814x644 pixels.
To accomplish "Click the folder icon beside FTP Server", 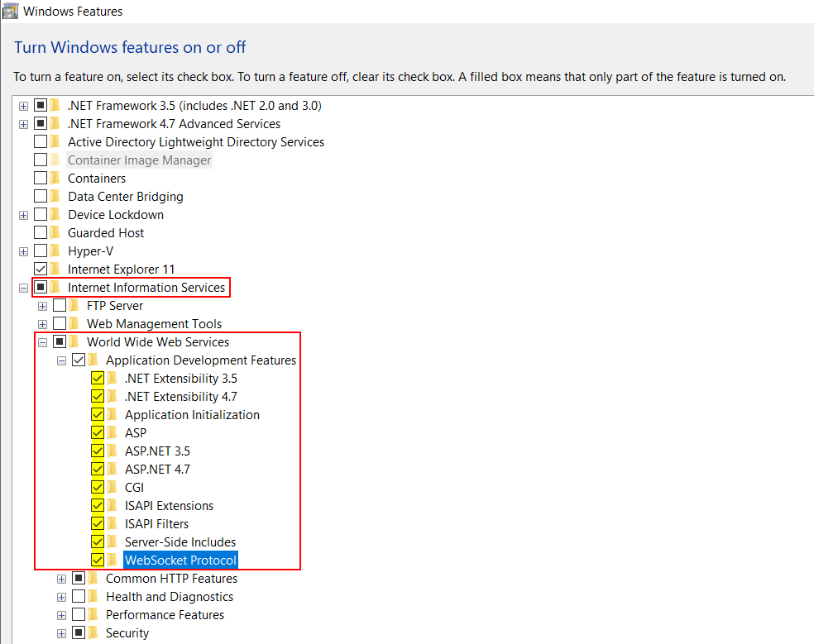I will click(x=72, y=305).
